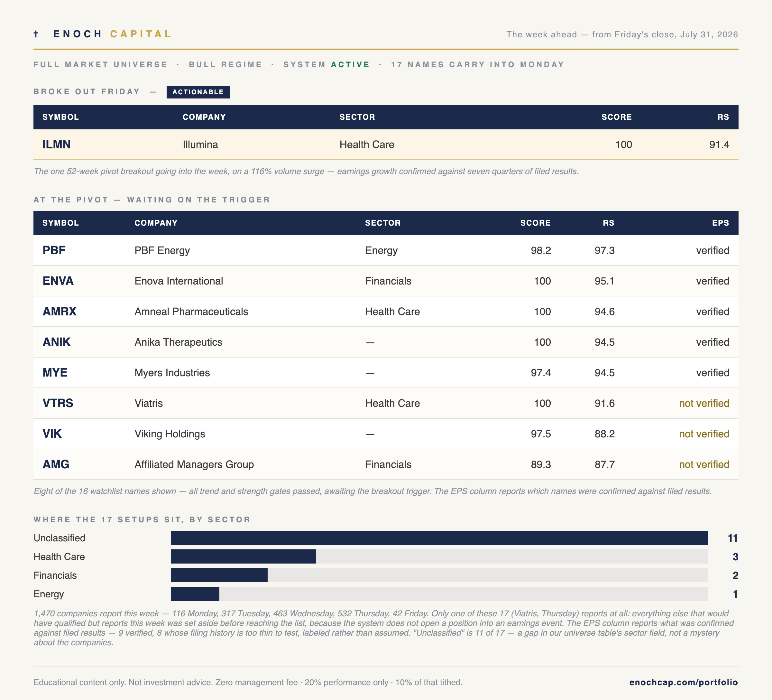Viewport: 772px width, 700px height.
Task: Click the Energy sector label in chart
Action: click(49, 594)
